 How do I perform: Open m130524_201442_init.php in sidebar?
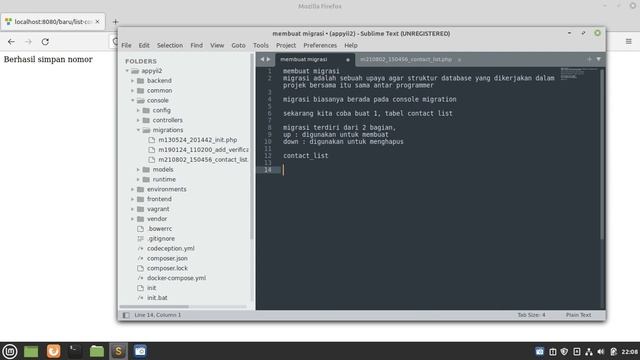pyautogui.click(x=198, y=140)
